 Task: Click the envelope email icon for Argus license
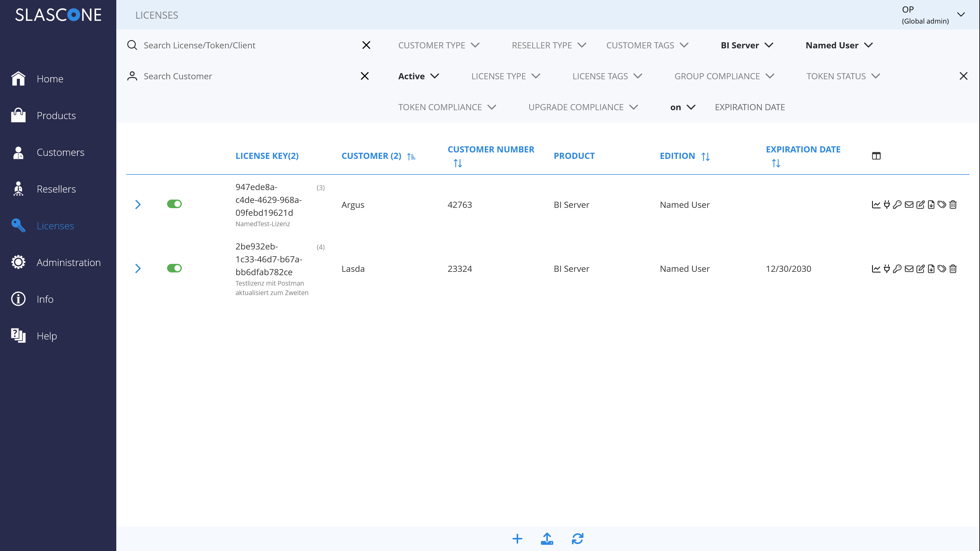pyautogui.click(x=909, y=205)
